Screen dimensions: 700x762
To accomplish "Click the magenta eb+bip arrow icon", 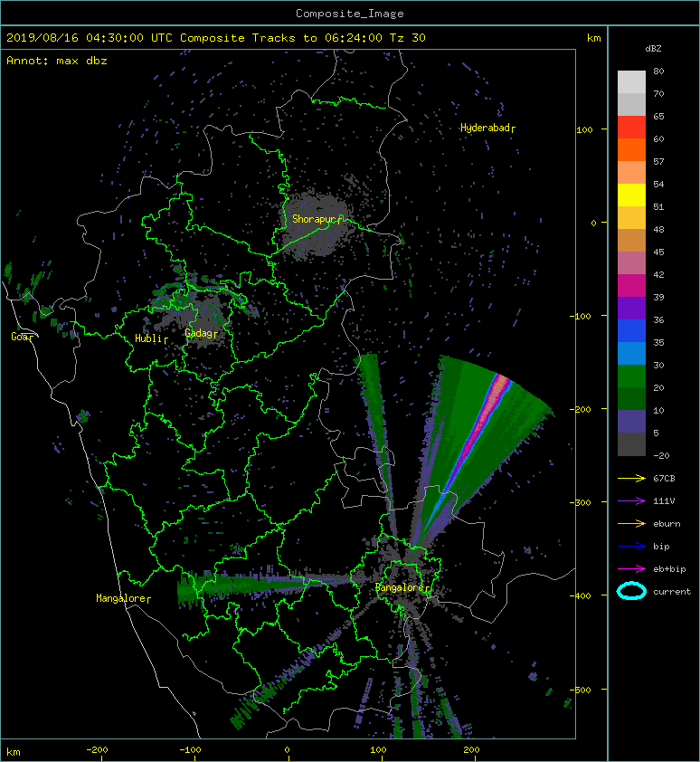I will 631,569.
